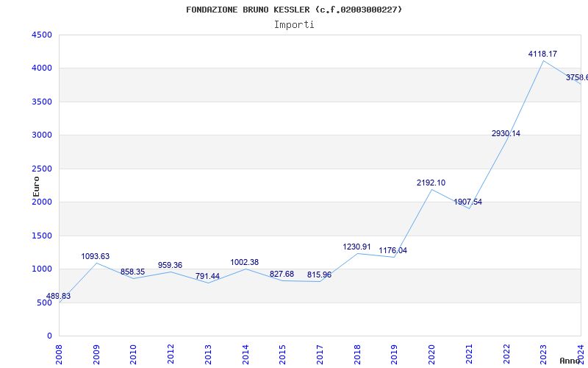The image size is (588, 368).
Task: Click the 1500 y-axis tick label
Action: (x=42, y=236)
